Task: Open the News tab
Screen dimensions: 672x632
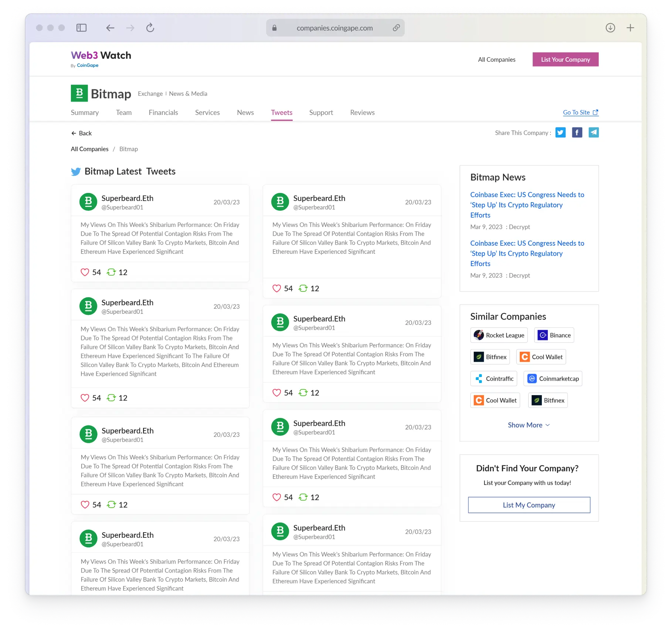Action: 245,112
